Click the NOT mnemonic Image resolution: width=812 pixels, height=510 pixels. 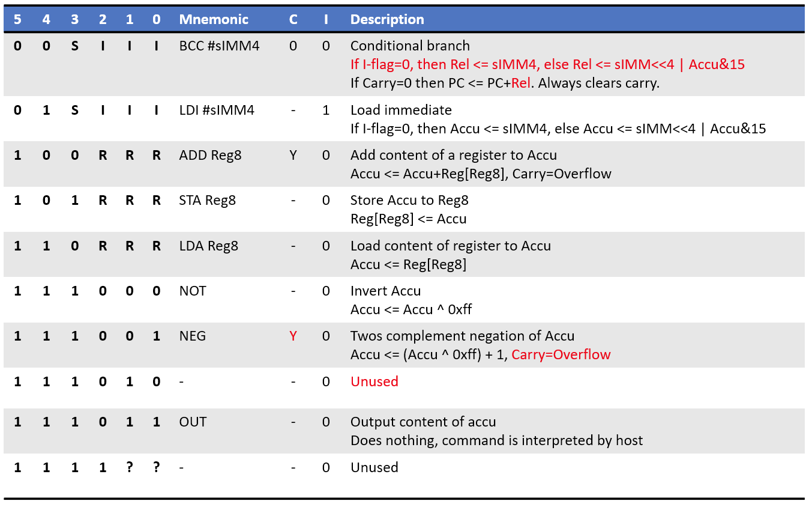(193, 291)
